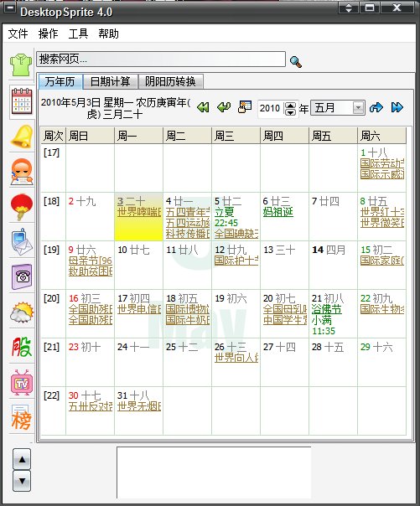
Task: Switch to the 日期计算 tab
Action: [111, 81]
